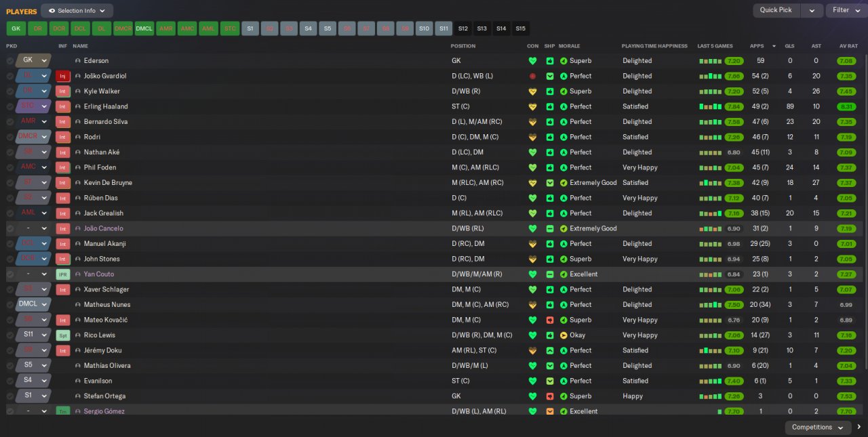
Task: Click Sergio Gómez's orange match sharpness icon
Action: [550, 411]
